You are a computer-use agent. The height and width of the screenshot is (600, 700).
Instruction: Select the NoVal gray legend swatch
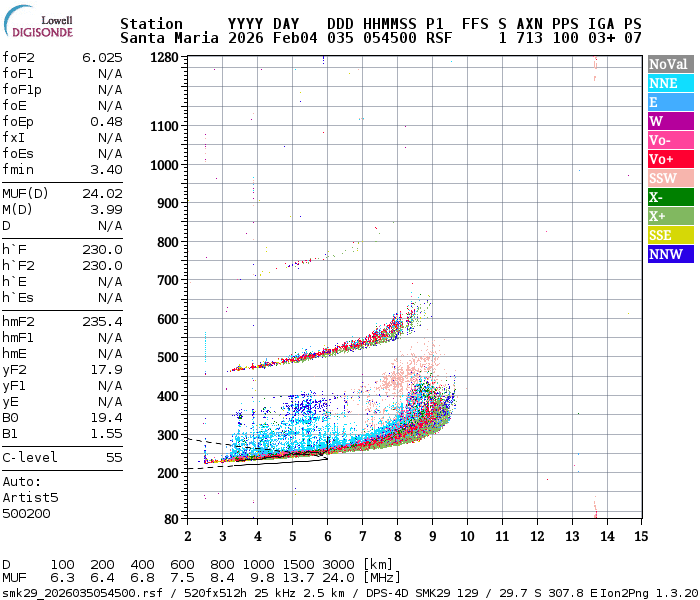coord(670,64)
